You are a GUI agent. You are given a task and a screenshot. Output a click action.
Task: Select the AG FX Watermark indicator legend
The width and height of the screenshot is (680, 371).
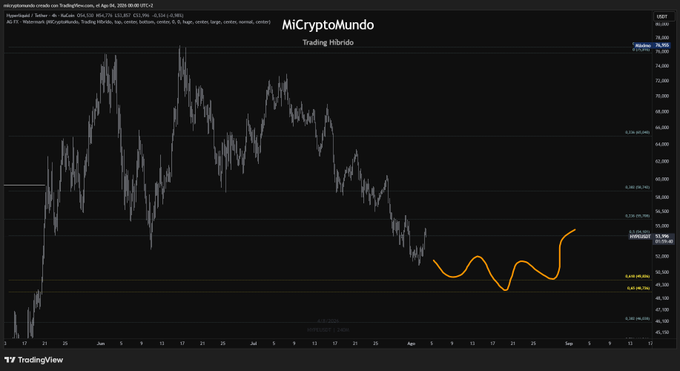(138, 22)
